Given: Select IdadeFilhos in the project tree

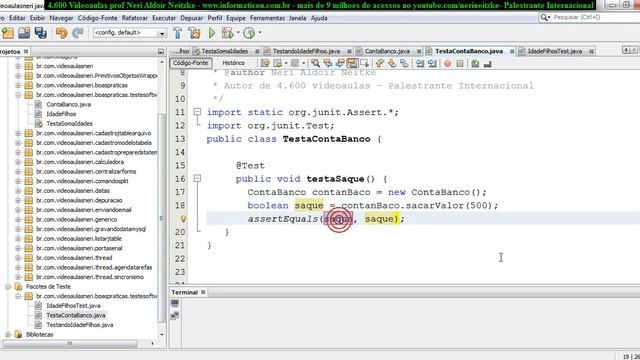Looking at the screenshot, I should coord(61,114).
